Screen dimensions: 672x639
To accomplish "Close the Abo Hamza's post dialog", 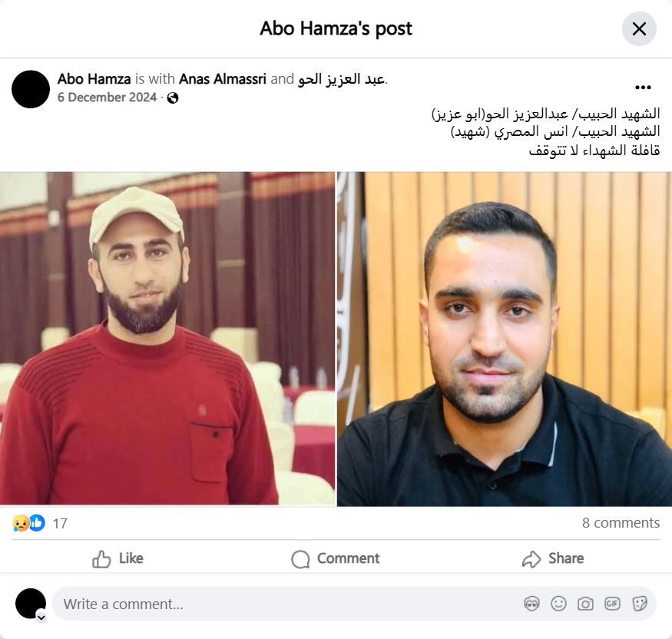I will [639, 28].
